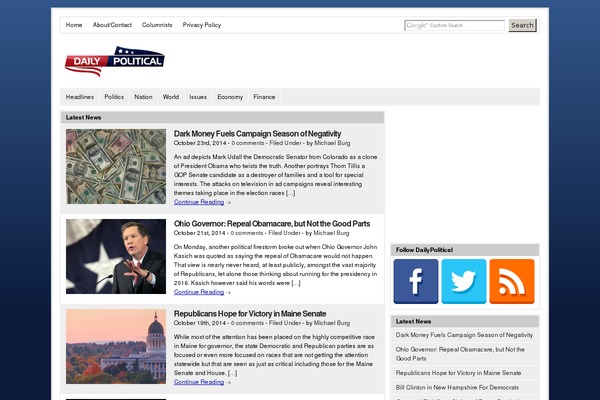Viewport: 600px width, 400px height.
Task: Click the October 23rd, 2014 article date
Action: tap(200, 143)
